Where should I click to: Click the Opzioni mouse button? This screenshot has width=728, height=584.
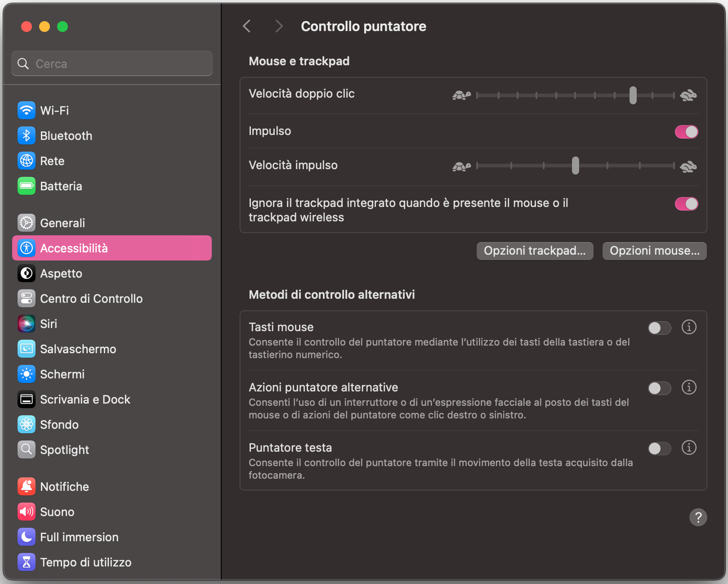pos(654,251)
